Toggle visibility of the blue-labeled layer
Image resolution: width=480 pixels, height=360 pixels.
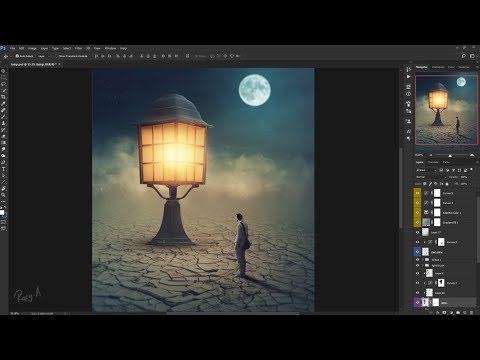click(417, 252)
